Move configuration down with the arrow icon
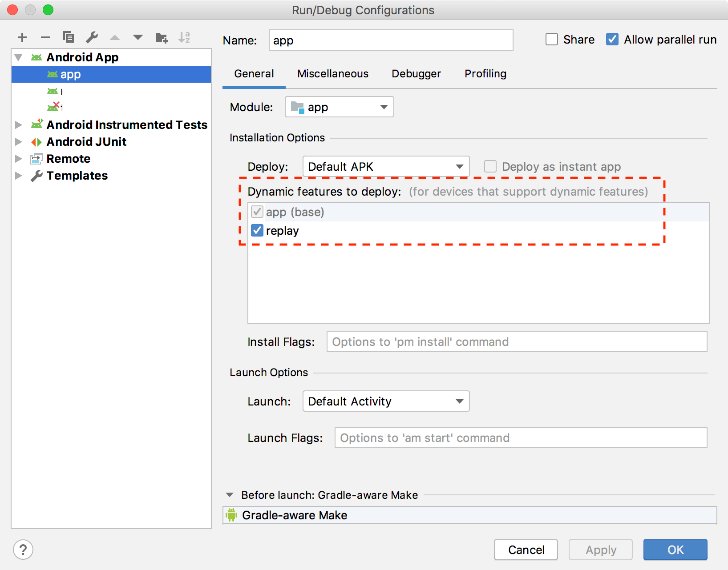Screen dimensions: 728x570 click(x=138, y=37)
